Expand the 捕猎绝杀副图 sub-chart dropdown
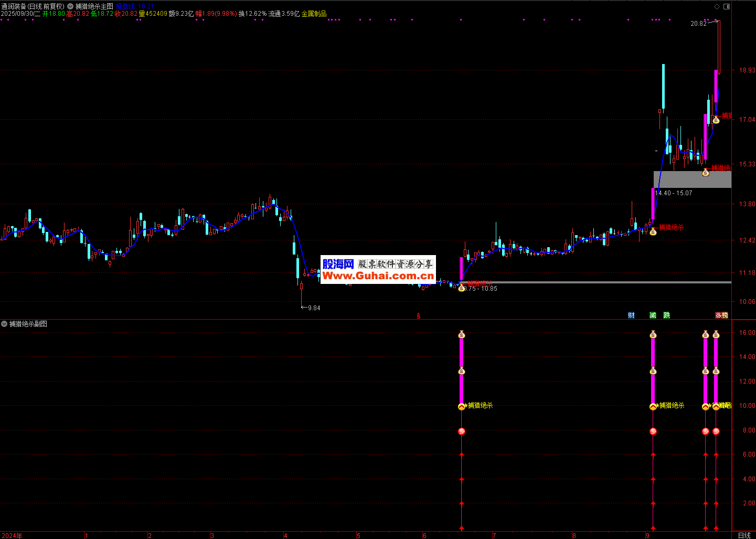Screen dimensions: 756x539 tap(4, 324)
